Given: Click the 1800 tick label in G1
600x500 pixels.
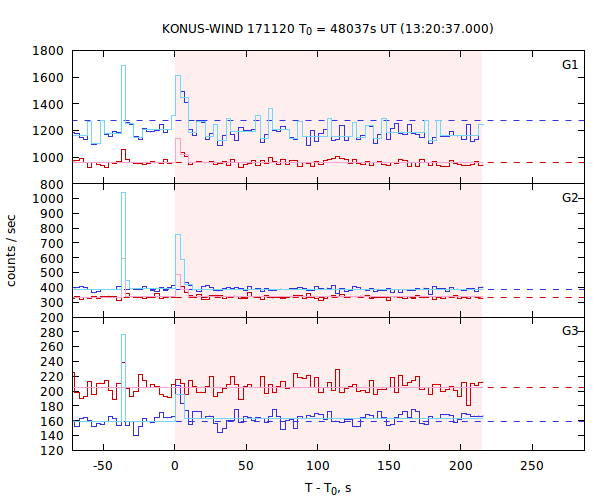Looking at the screenshot, I should click(x=48, y=51).
